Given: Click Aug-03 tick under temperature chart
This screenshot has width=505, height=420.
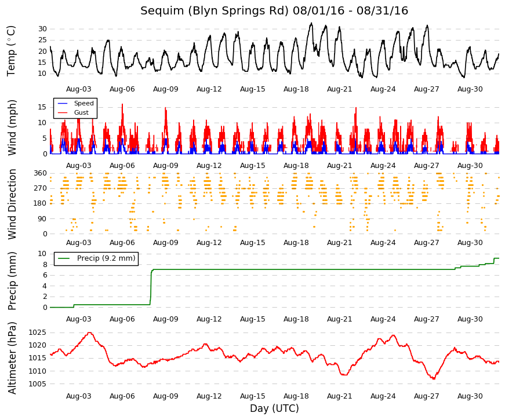Looking at the screenshot, I should coord(79,89).
